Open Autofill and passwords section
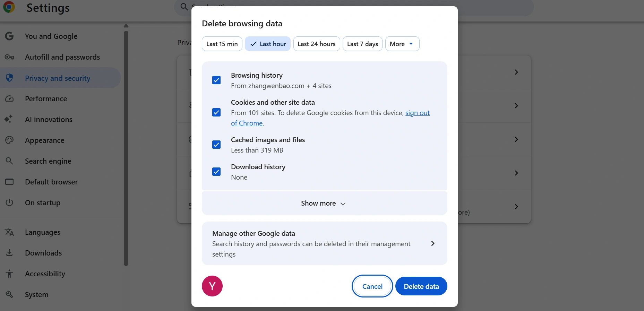 click(x=60, y=57)
